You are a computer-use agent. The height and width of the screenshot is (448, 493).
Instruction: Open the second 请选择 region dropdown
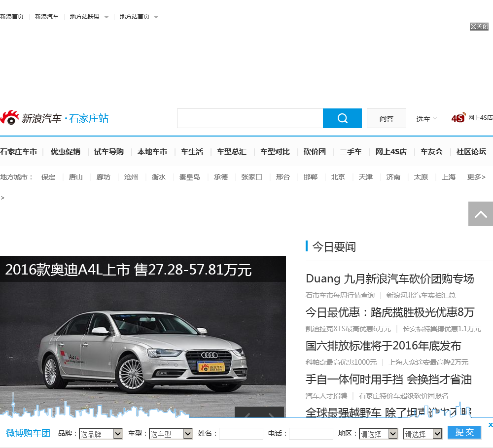point(423,434)
